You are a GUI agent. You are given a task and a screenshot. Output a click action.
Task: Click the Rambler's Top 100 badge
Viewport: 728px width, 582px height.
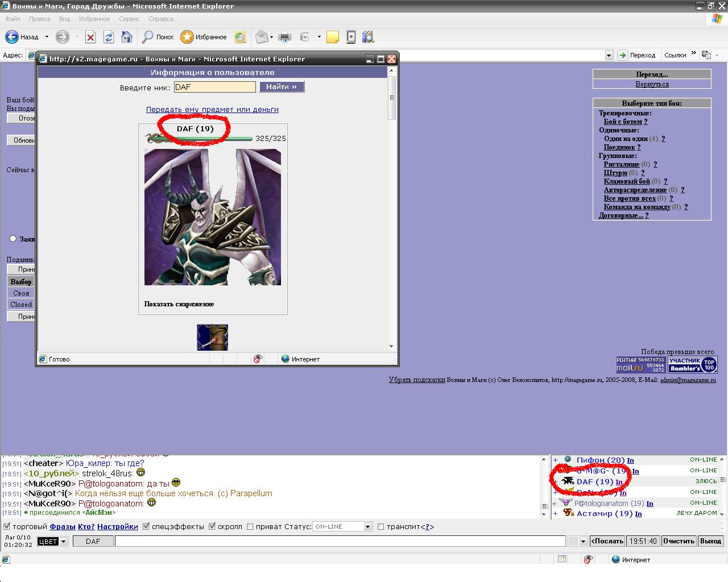(x=692, y=364)
